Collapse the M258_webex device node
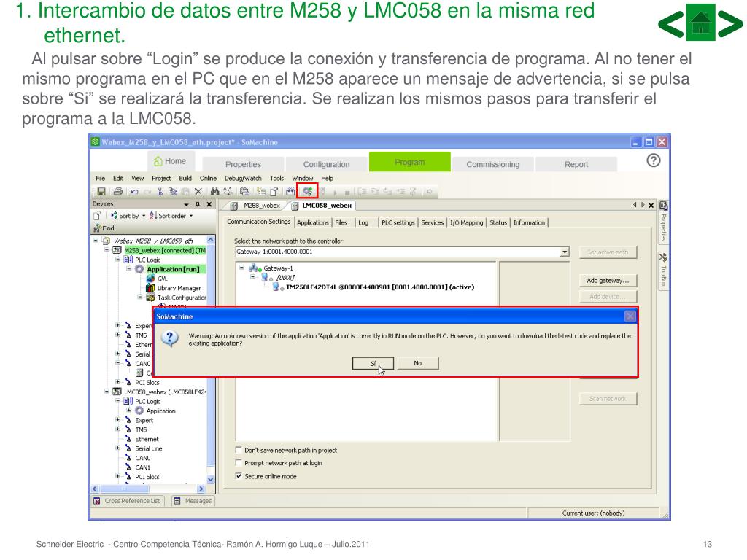747x560 pixels. (x=107, y=250)
